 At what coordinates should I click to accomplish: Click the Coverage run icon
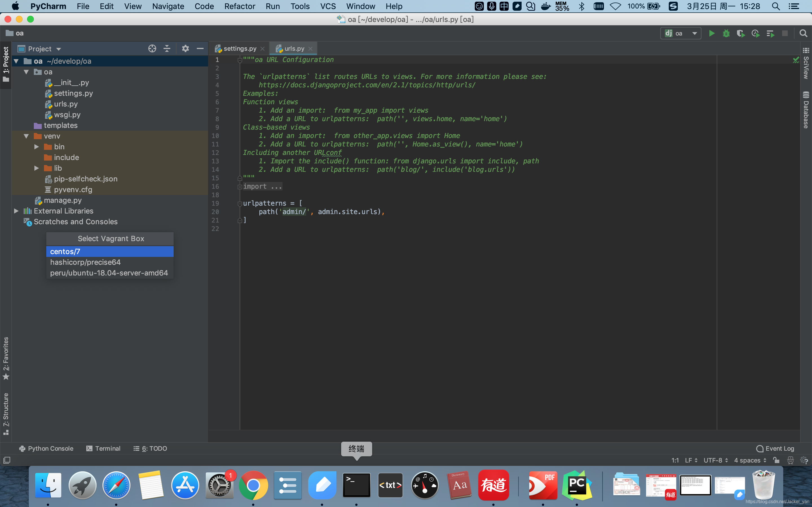click(x=741, y=33)
